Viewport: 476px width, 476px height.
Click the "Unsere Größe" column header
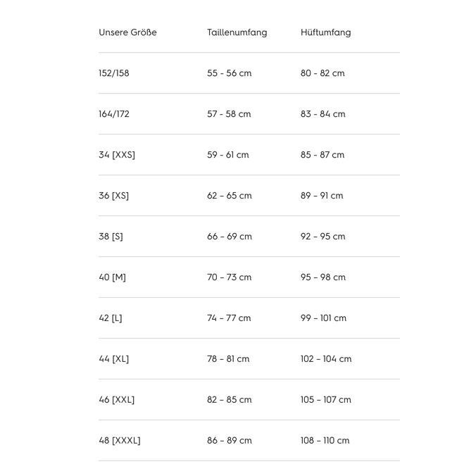127,32
